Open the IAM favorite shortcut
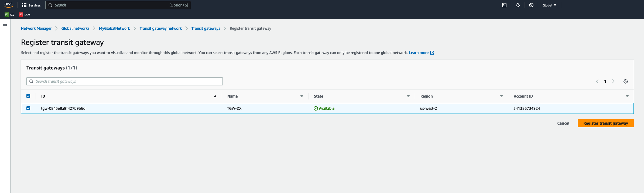Image resolution: width=644 pixels, height=193 pixels. point(25,15)
